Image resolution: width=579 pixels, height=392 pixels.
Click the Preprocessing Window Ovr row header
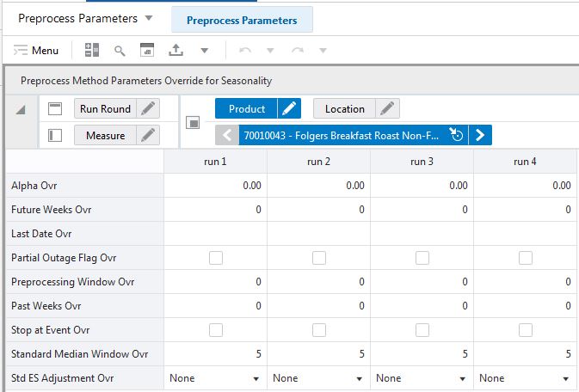click(x=85, y=282)
